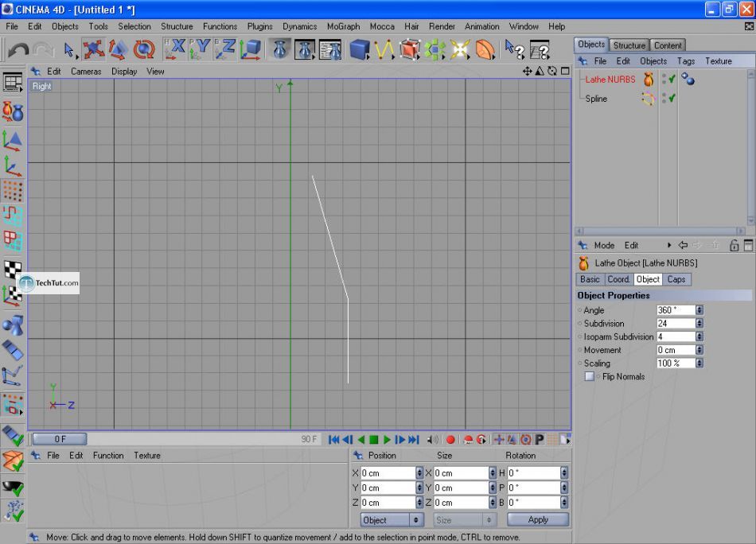The height and width of the screenshot is (544, 756).
Task: Open the Size mode dropdown
Action: click(x=465, y=520)
